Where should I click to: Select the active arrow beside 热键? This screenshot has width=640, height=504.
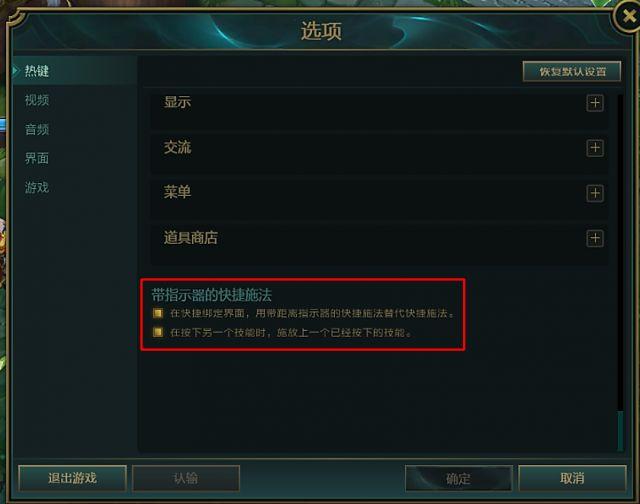pyautogui.click(x=16, y=71)
